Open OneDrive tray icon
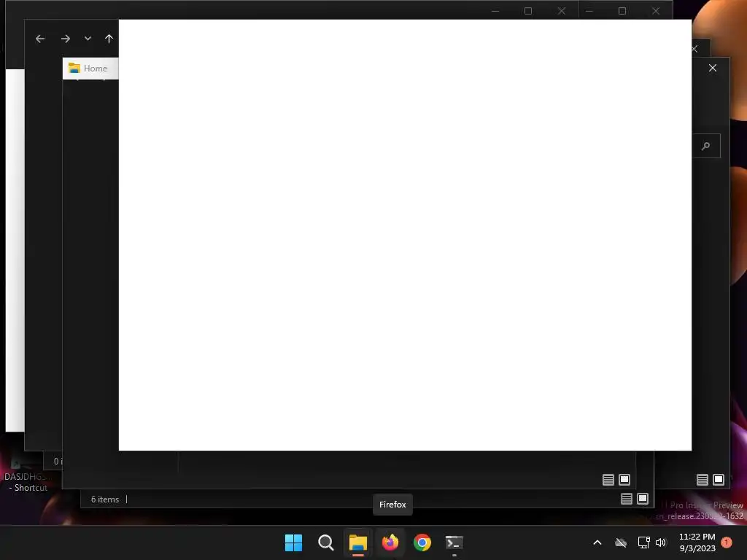 [x=621, y=542]
